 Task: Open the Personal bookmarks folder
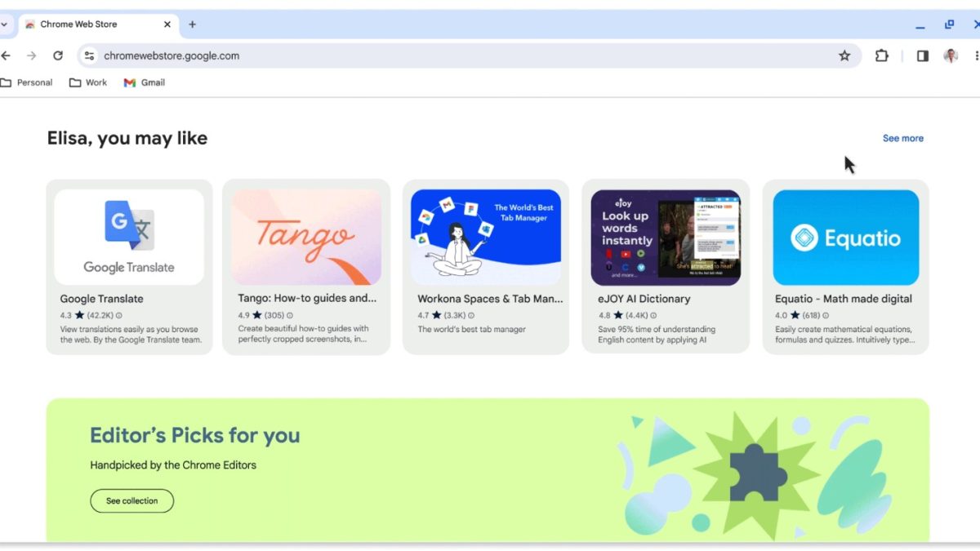click(x=26, y=82)
